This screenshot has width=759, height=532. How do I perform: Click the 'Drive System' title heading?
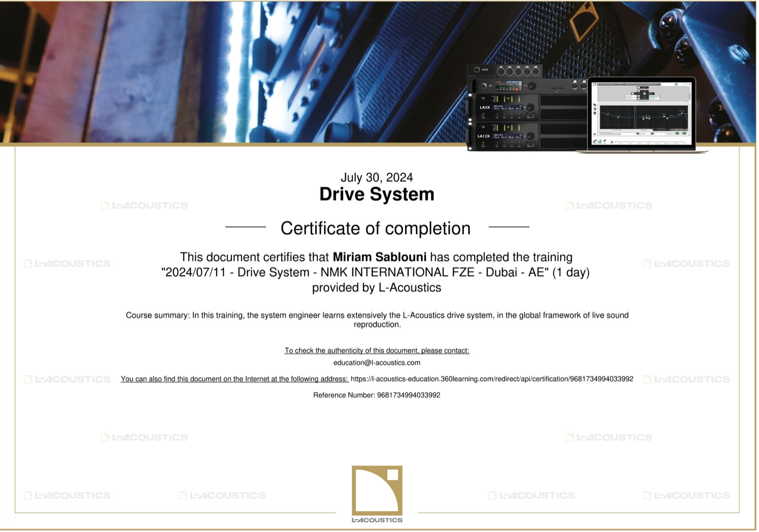[x=376, y=194]
